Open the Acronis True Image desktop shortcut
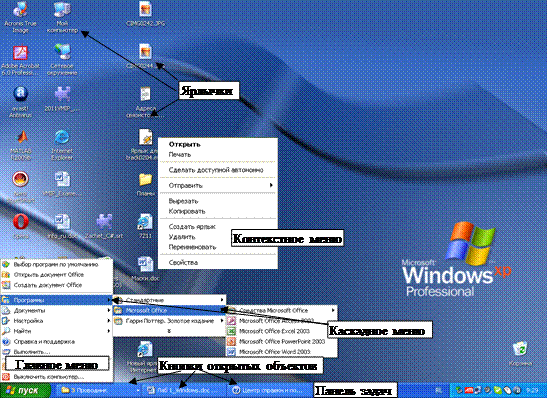547x401 pixels. pyautogui.click(x=20, y=10)
